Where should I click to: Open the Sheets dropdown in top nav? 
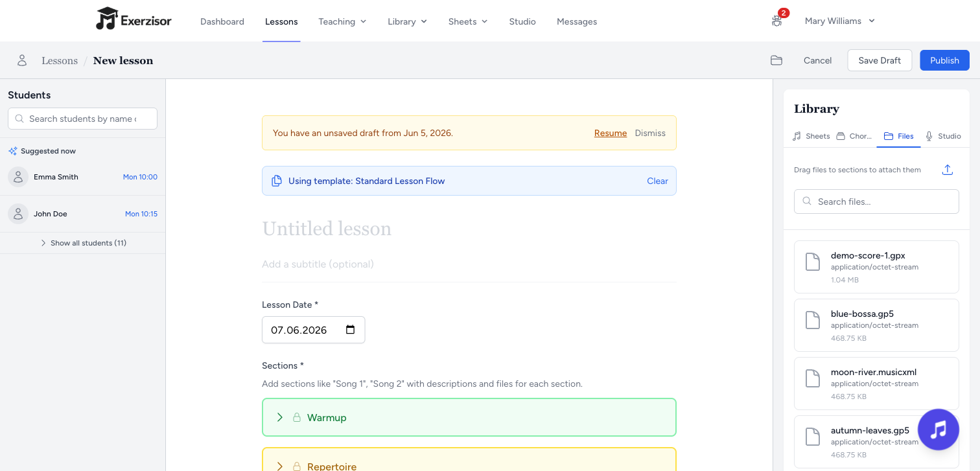point(467,21)
